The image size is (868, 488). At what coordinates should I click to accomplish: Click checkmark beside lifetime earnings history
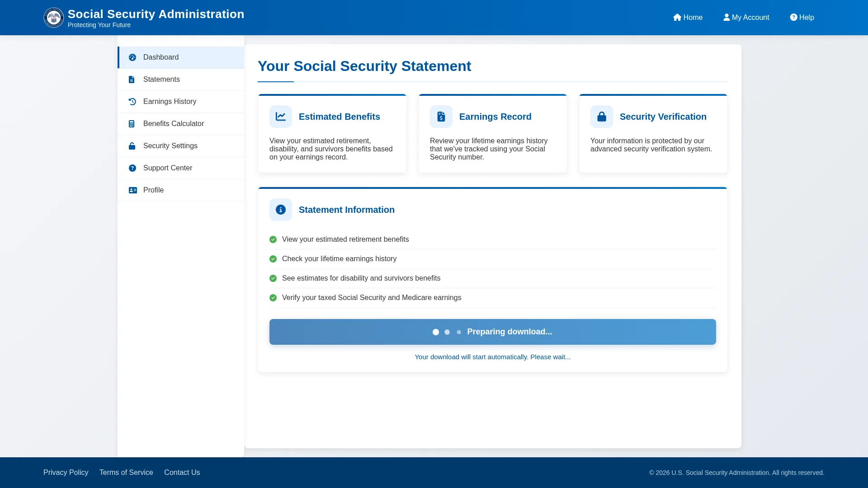(x=273, y=259)
